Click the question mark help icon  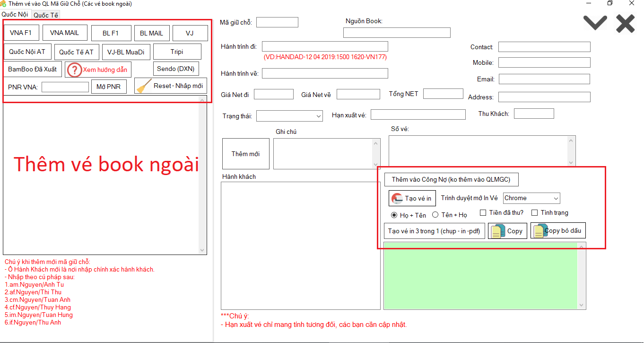(x=74, y=70)
